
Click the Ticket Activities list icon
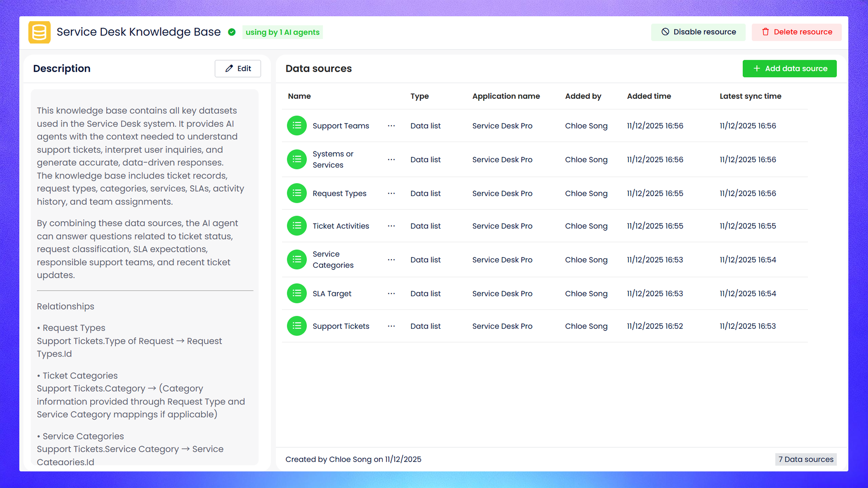297,226
